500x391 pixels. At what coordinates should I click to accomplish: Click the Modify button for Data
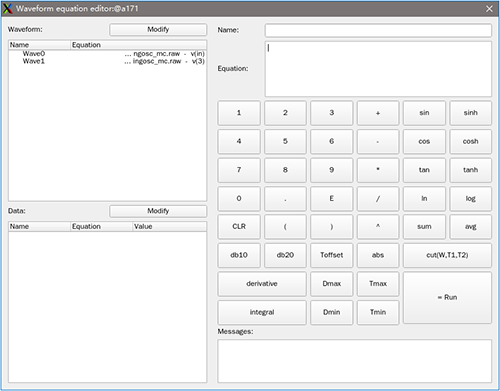click(x=158, y=211)
